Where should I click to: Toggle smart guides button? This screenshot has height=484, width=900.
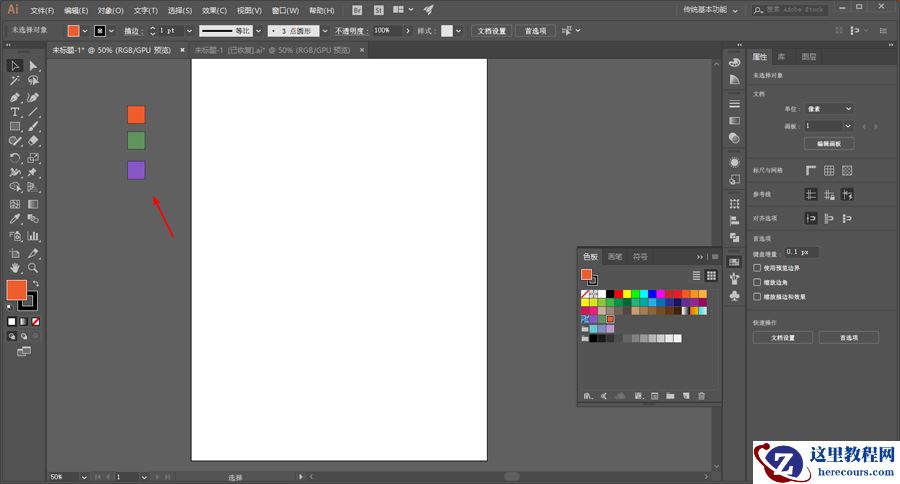point(847,195)
